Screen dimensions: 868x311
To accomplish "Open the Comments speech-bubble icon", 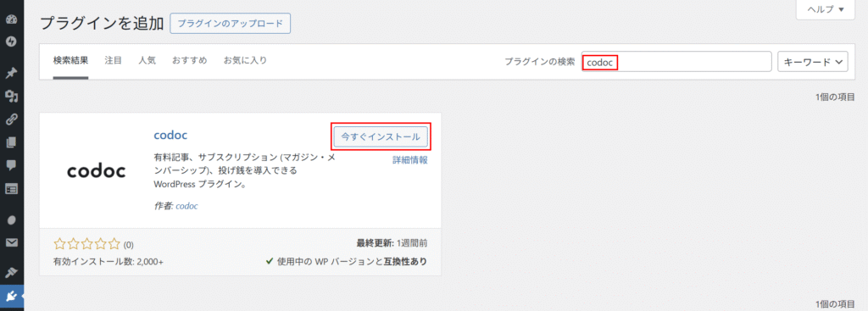I will 12,165.
